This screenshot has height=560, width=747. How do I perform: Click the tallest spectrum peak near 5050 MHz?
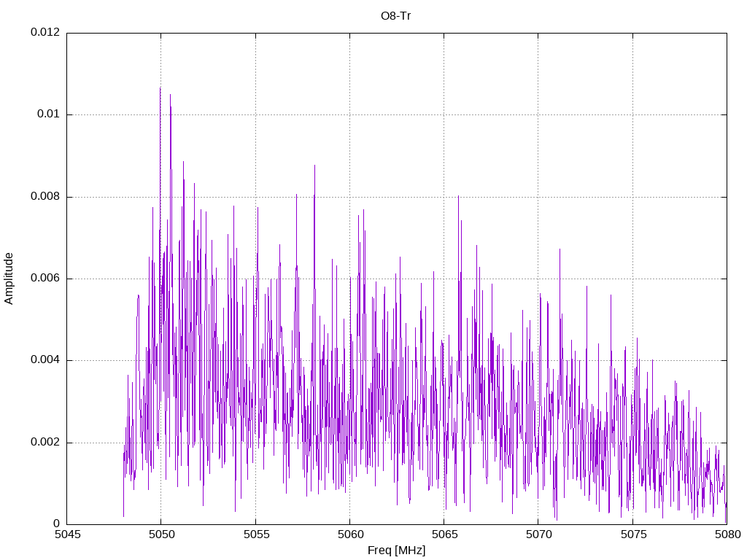160,88
